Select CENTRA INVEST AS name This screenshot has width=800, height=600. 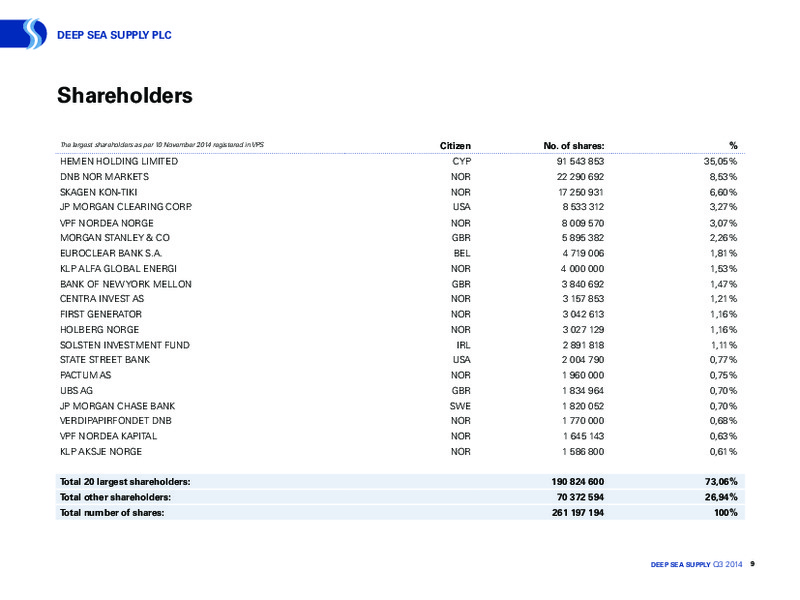pyautogui.click(x=102, y=298)
